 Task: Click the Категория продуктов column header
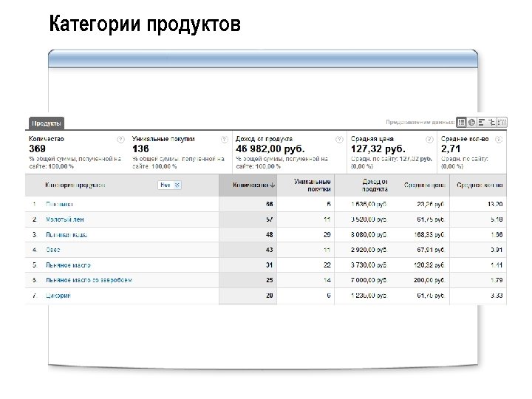[75, 185]
